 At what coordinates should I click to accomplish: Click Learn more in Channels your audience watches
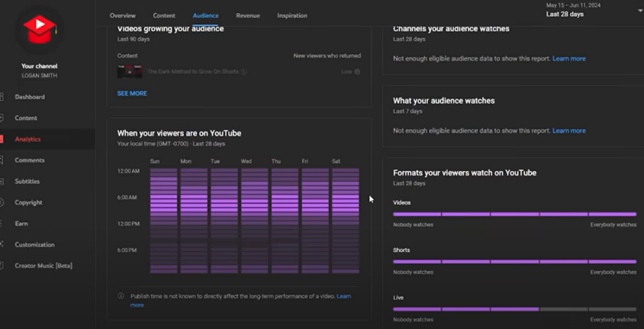click(x=569, y=59)
